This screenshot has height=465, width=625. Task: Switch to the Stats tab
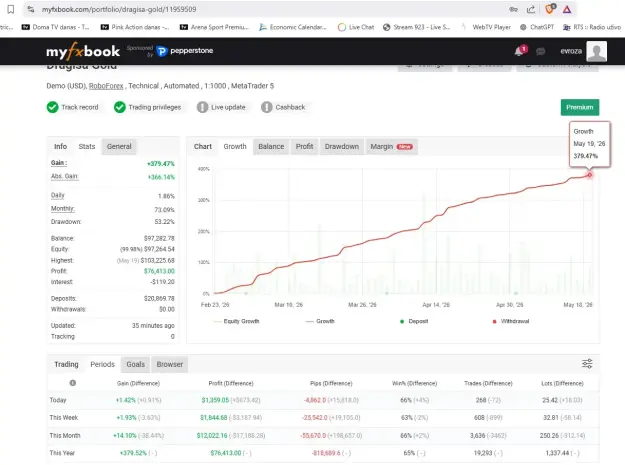[87, 146]
